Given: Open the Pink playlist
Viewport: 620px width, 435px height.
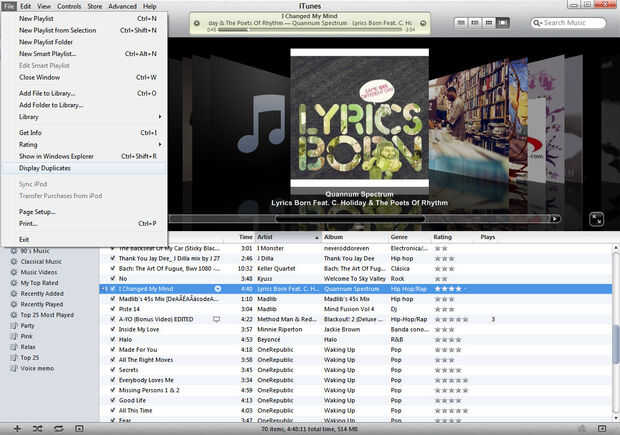Looking at the screenshot, I should click(26, 336).
